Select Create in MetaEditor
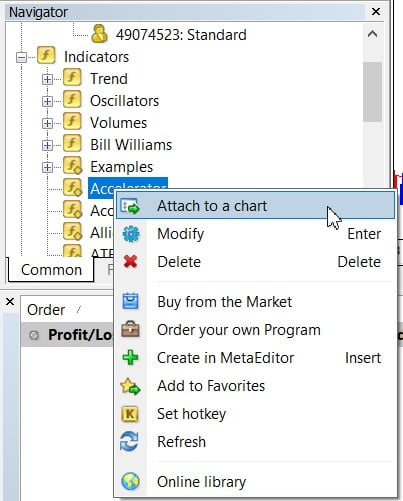 255,358
